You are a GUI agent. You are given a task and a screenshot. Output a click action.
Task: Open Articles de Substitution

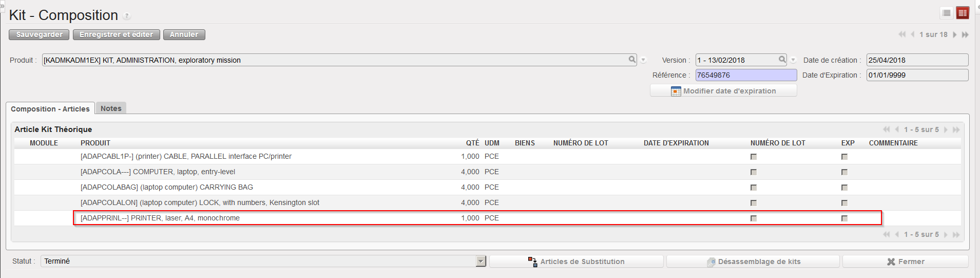pyautogui.click(x=576, y=262)
